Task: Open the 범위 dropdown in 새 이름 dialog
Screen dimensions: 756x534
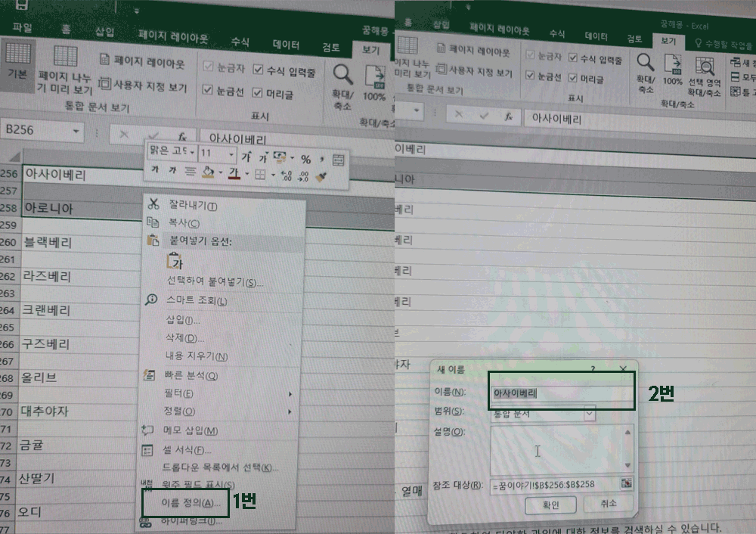Action: pyautogui.click(x=589, y=414)
